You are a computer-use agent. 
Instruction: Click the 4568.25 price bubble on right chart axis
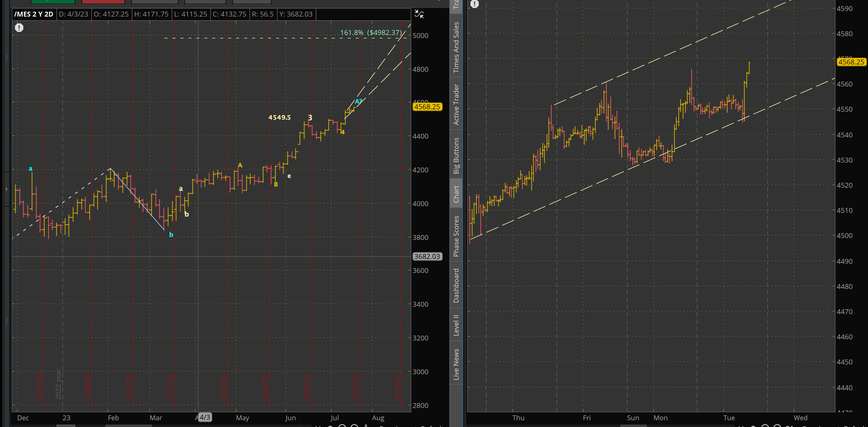[x=851, y=62]
